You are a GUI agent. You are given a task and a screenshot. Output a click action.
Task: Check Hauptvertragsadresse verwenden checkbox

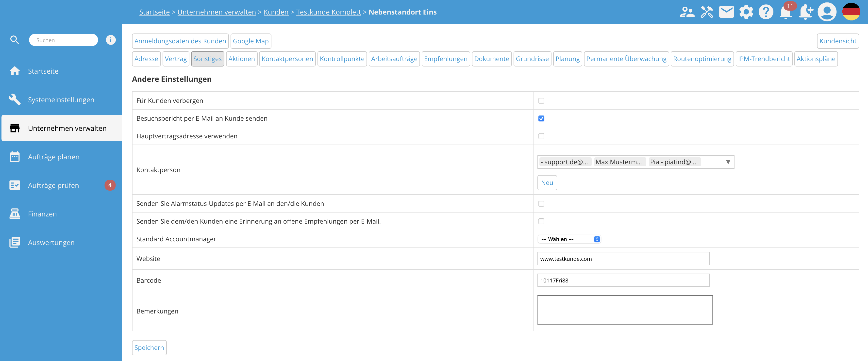[541, 136]
